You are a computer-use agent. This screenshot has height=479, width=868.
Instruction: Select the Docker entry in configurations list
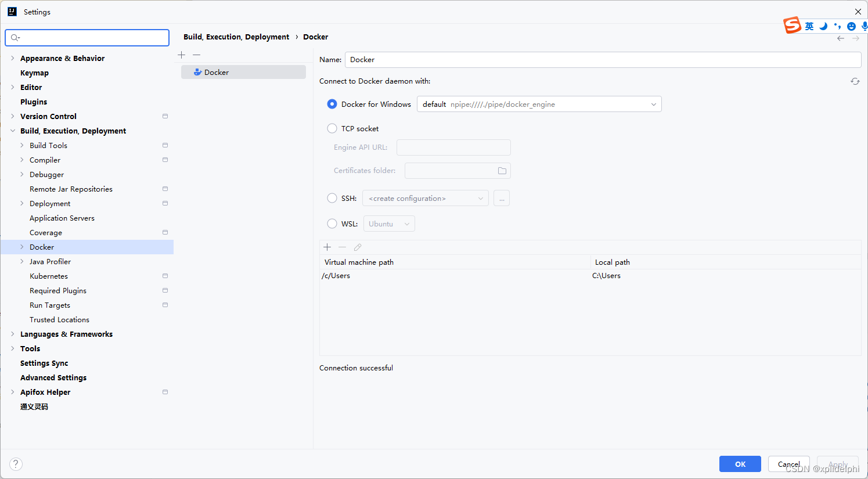click(x=243, y=72)
